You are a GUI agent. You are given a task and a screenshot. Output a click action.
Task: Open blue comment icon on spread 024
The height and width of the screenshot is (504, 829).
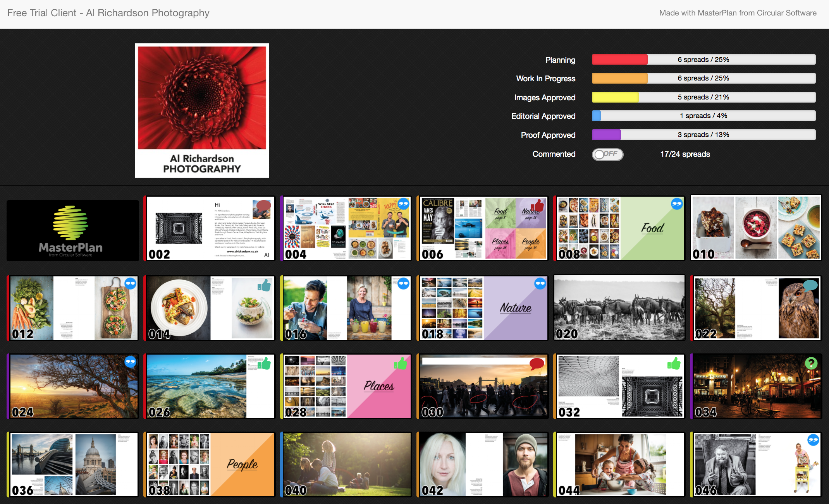point(130,362)
